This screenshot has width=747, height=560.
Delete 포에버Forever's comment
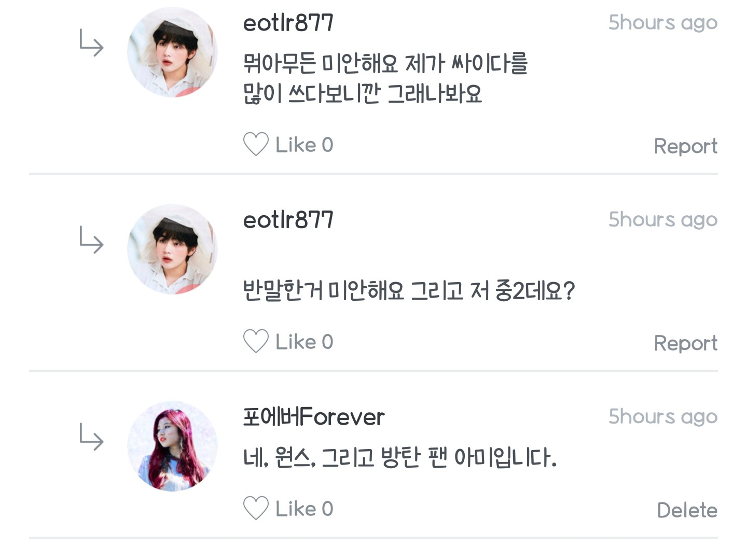tap(687, 510)
